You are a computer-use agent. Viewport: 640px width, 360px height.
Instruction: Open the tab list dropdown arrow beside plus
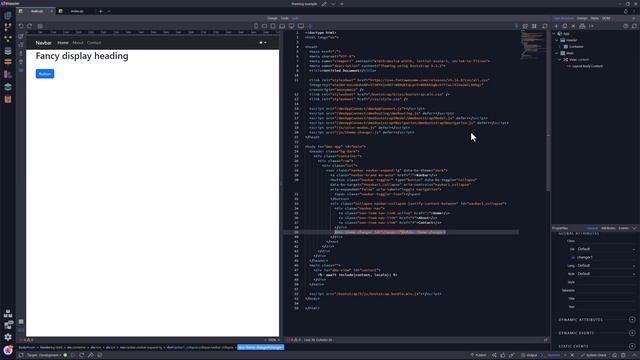pyautogui.click(x=109, y=11)
